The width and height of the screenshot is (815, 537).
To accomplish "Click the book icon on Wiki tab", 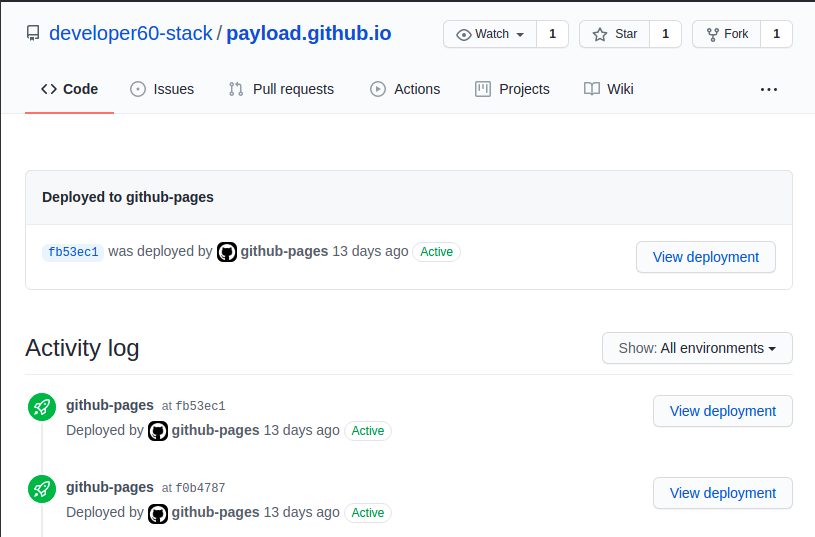I will coord(592,89).
